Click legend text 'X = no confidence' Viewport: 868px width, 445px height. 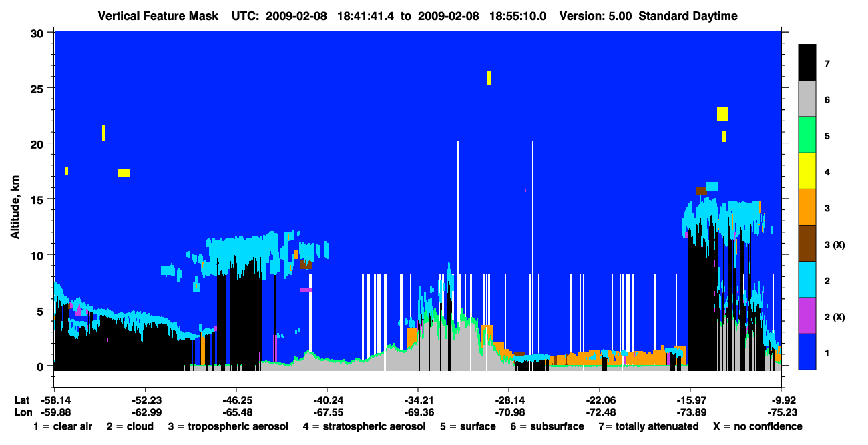pos(757,426)
